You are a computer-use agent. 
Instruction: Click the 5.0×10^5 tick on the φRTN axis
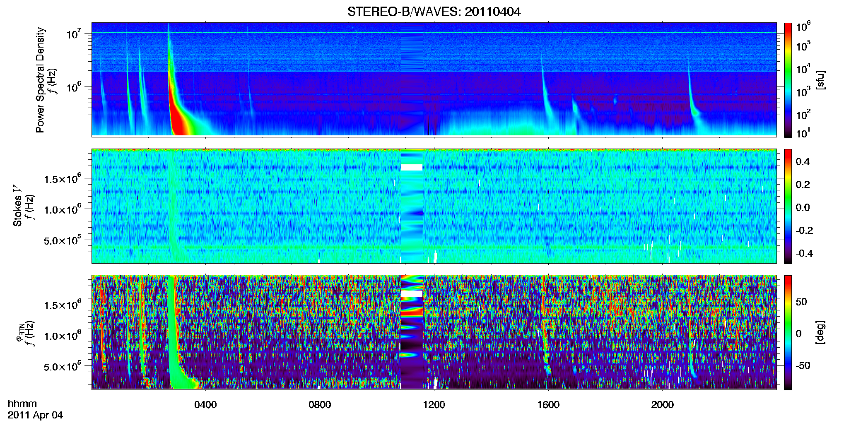coord(63,366)
